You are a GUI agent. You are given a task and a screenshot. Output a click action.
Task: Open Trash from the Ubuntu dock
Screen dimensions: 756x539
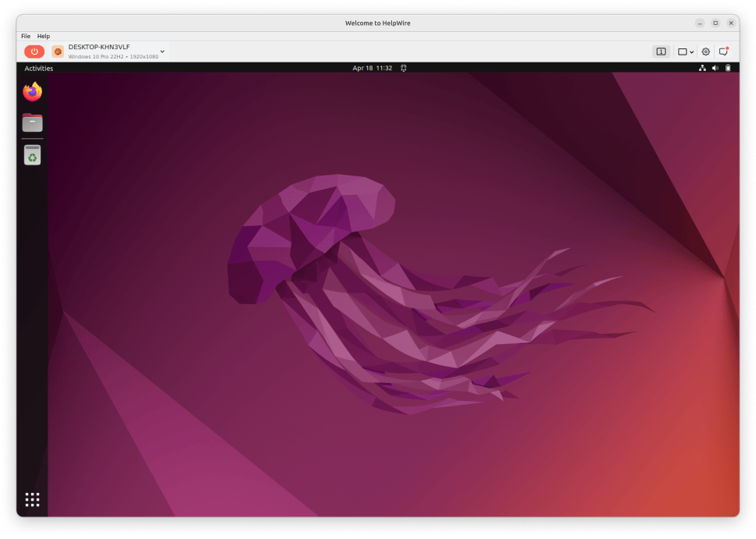click(x=32, y=155)
